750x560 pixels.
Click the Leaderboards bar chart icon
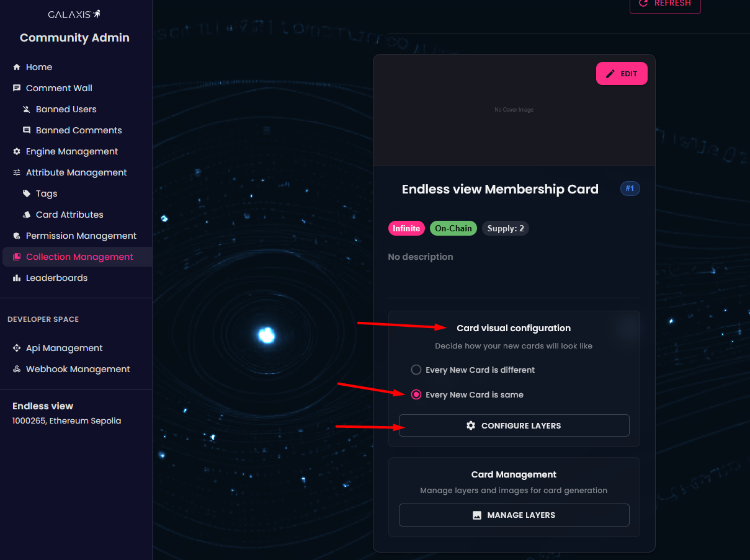(x=17, y=278)
